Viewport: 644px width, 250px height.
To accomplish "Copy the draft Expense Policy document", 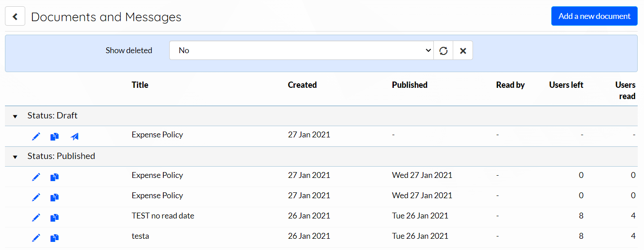I will pyautogui.click(x=54, y=136).
